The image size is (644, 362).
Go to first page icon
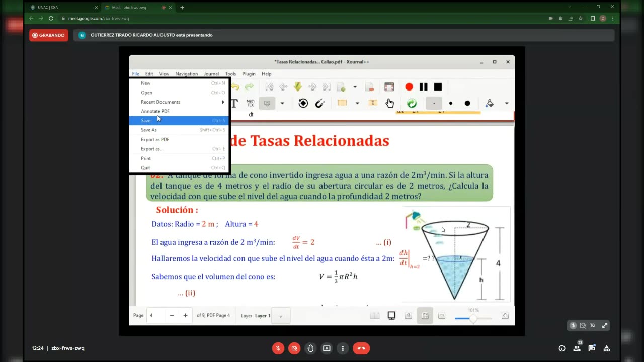pyautogui.click(x=269, y=87)
